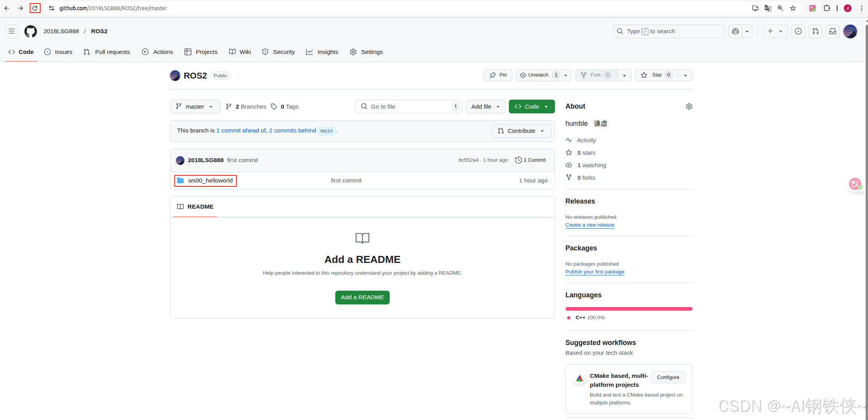View the 2 Branches link
This screenshot has width=868, height=420.
click(x=246, y=107)
